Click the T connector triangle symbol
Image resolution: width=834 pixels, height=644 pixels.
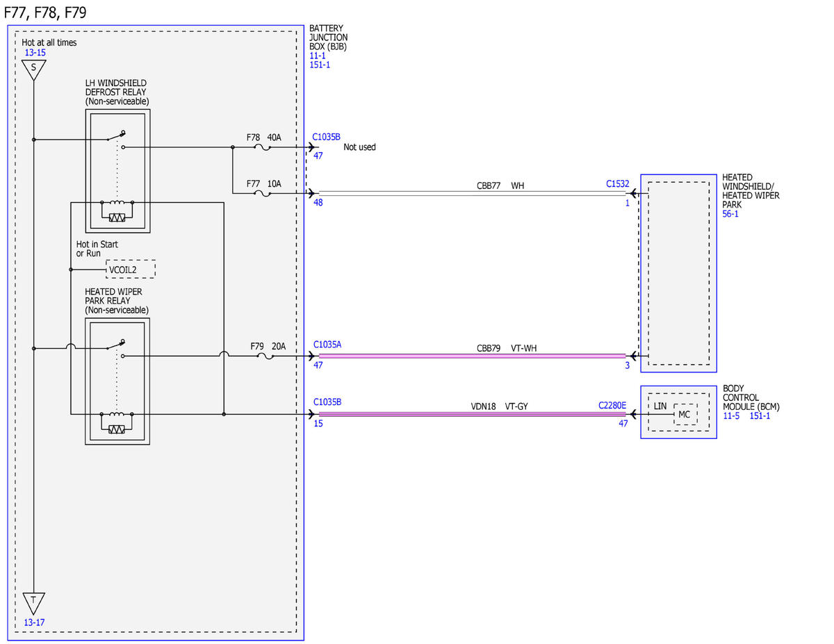click(33, 602)
